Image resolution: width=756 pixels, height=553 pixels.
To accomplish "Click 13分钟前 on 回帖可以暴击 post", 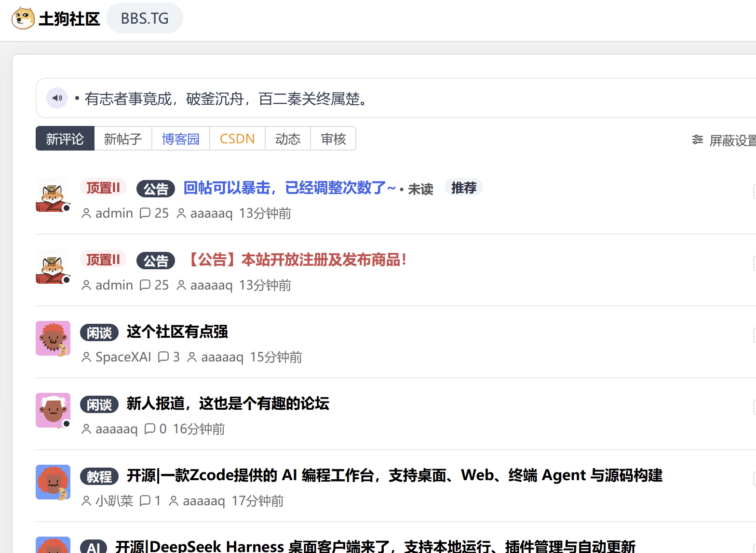I will [x=265, y=213].
